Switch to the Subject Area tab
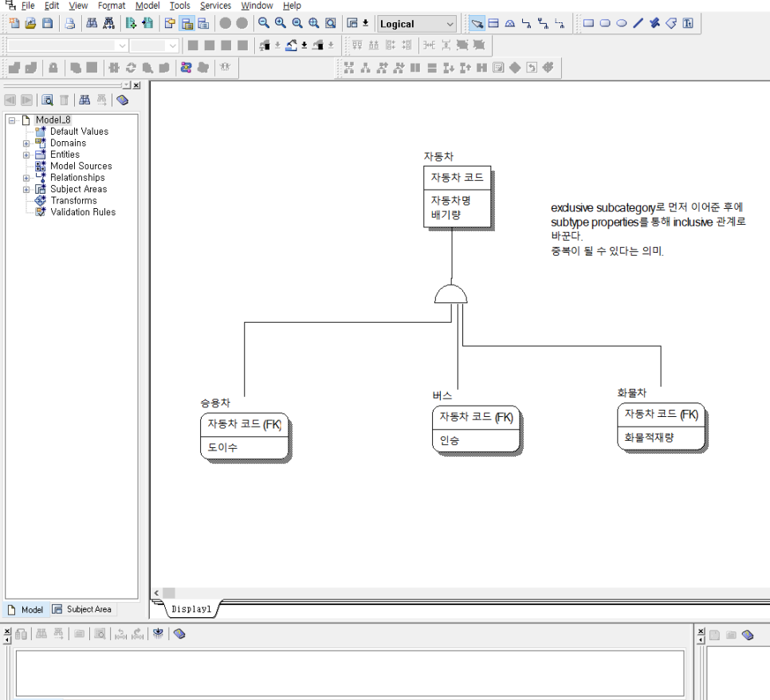This screenshot has height=700, width=770. pos(83,609)
